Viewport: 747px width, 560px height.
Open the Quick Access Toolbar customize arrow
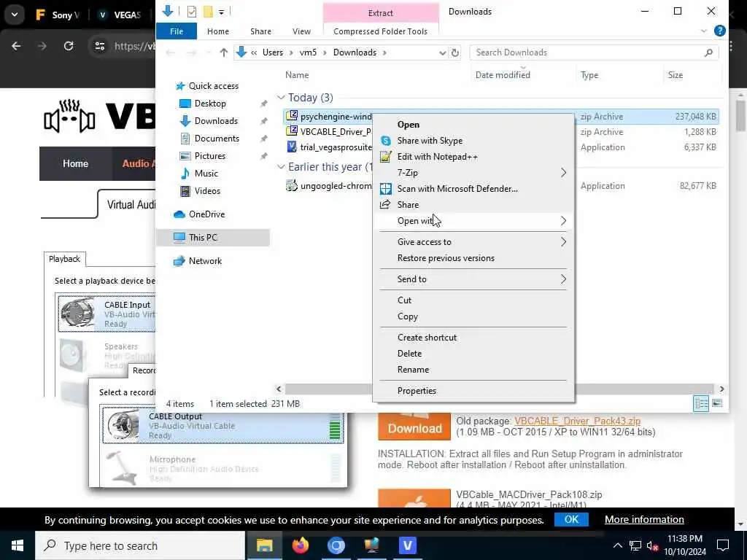click(222, 12)
